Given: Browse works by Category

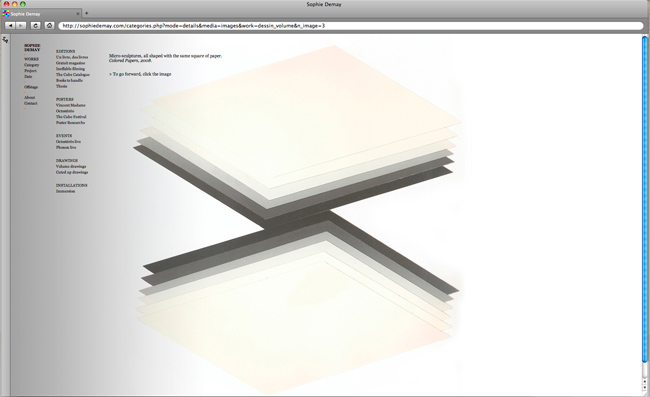Looking at the screenshot, I should (32, 65).
